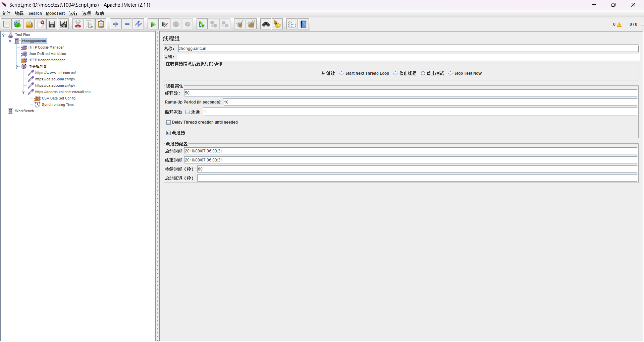Image resolution: width=644 pixels, height=342 pixels.
Task: Collapse the search.zol.com.cn sampler node
Action: 23,92
